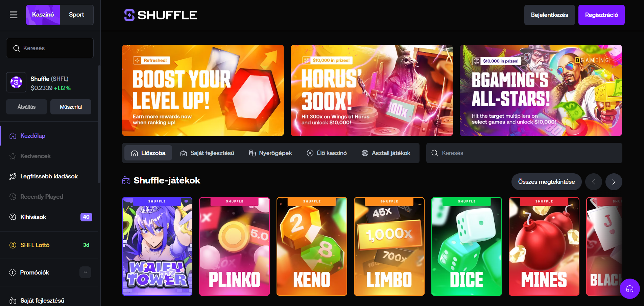Expand the Promóciók chevron
The width and height of the screenshot is (644, 306).
(x=86, y=272)
